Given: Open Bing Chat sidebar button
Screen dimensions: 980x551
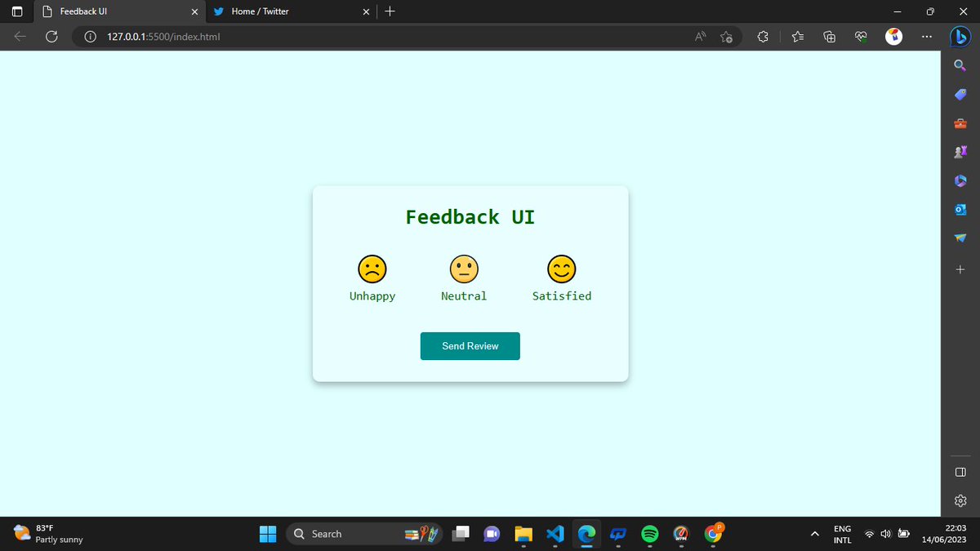Looking at the screenshot, I should click(x=960, y=37).
